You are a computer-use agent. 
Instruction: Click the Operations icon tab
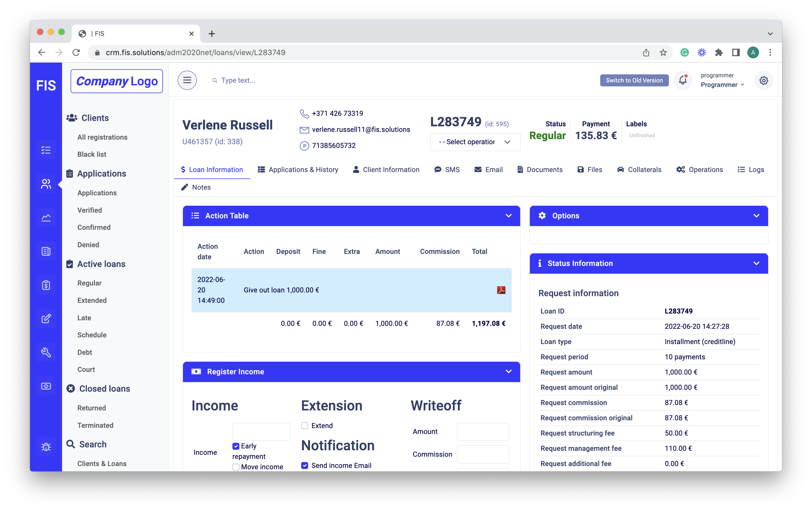[x=700, y=169]
